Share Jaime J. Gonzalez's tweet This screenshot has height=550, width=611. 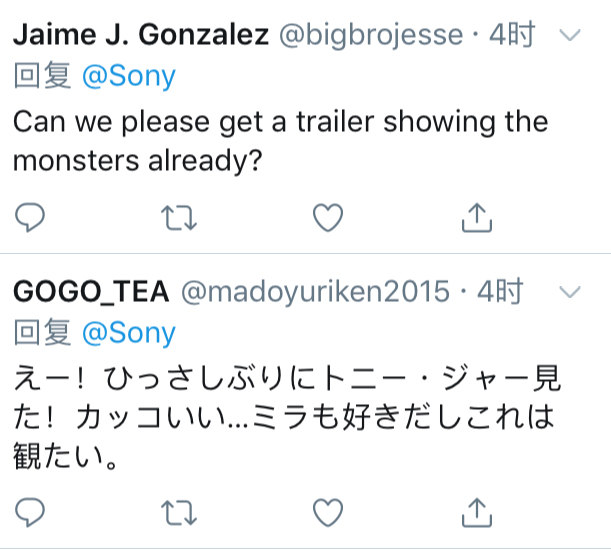(477, 218)
